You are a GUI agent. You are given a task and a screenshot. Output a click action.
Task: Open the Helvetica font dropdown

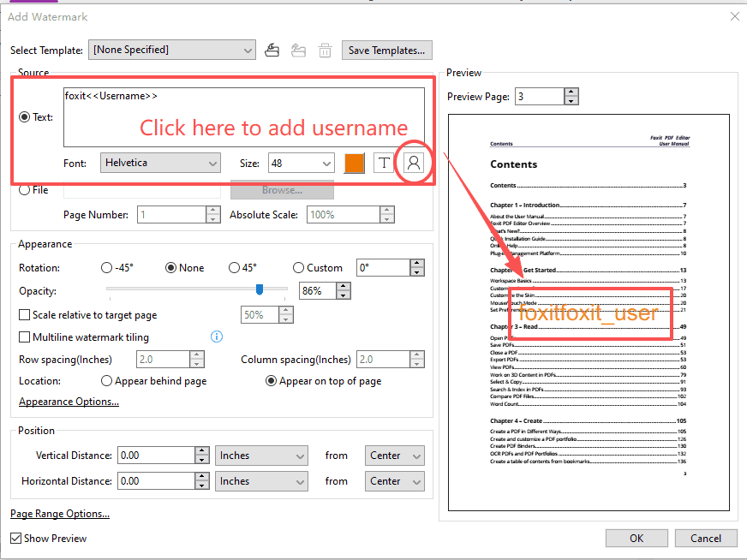(160, 163)
